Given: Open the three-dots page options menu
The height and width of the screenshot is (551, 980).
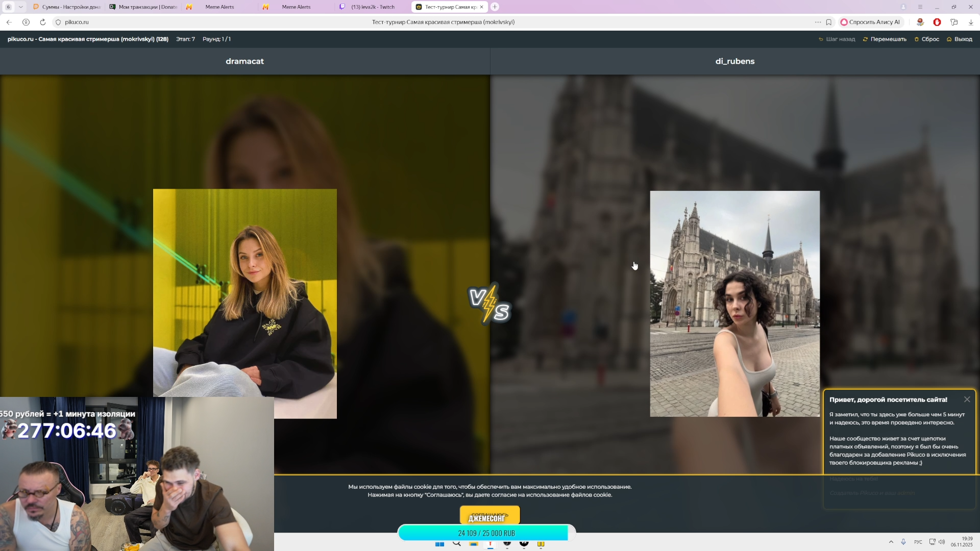Looking at the screenshot, I should point(818,22).
